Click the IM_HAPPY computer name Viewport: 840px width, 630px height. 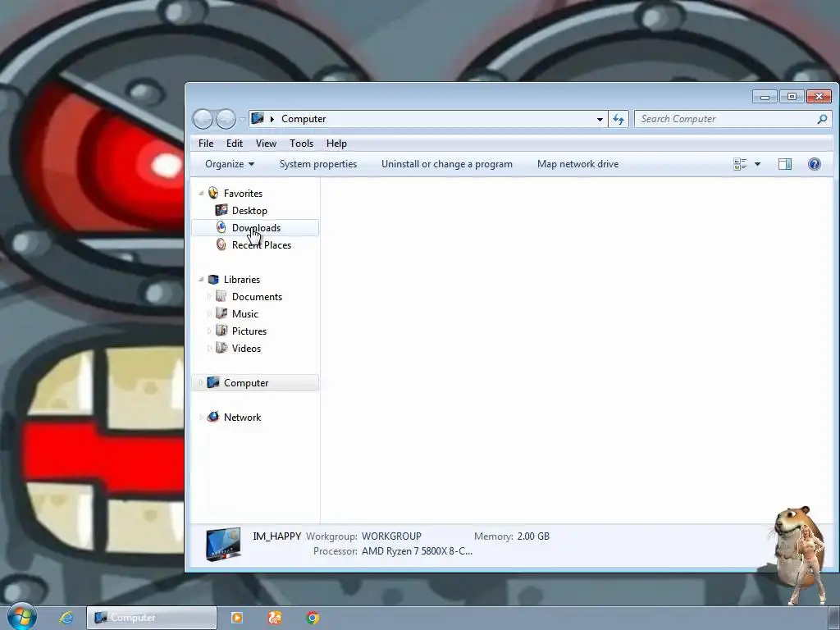click(x=277, y=536)
